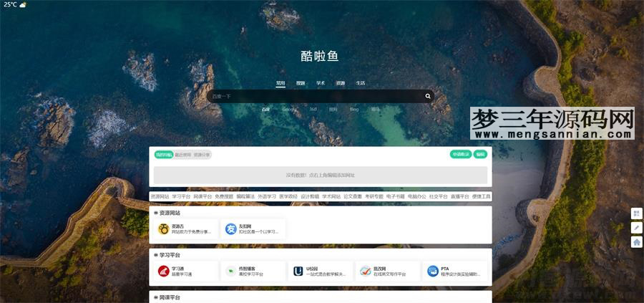The height and width of the screenshot is (303, 644).
Task: Click the home icon on right sidebar
Action: pos(637,242)
